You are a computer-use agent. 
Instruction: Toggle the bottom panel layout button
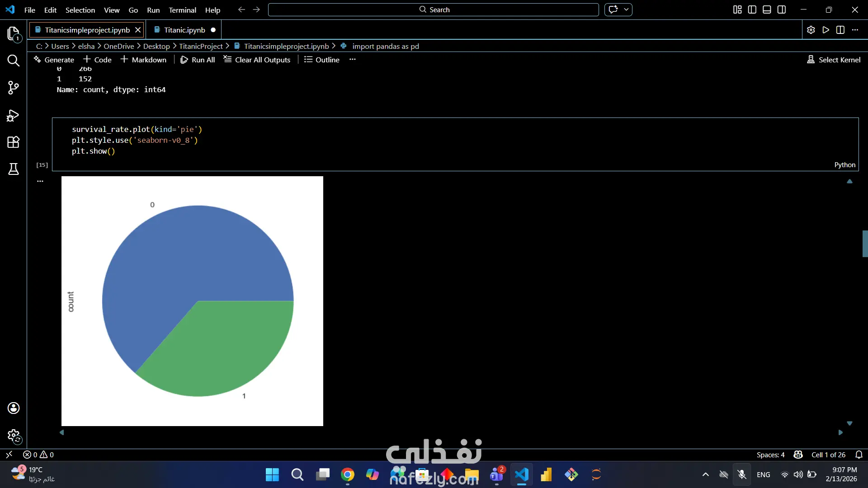coord(767,9)
